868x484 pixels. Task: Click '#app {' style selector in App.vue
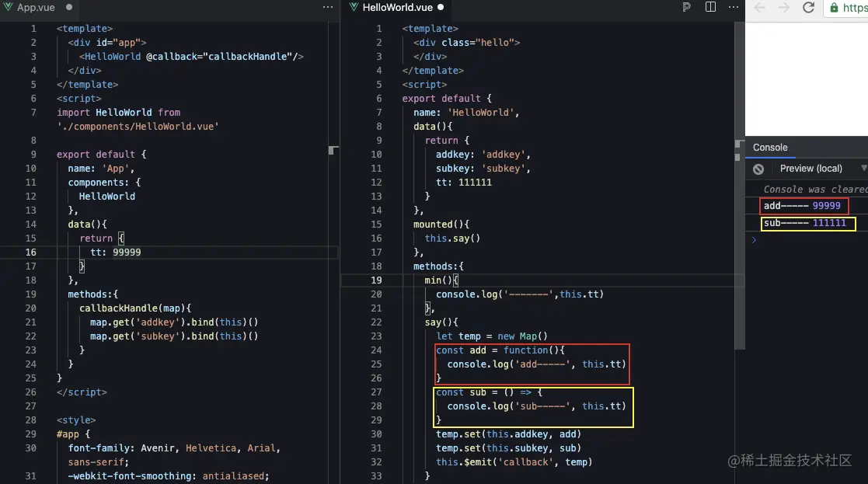[73, 434]
